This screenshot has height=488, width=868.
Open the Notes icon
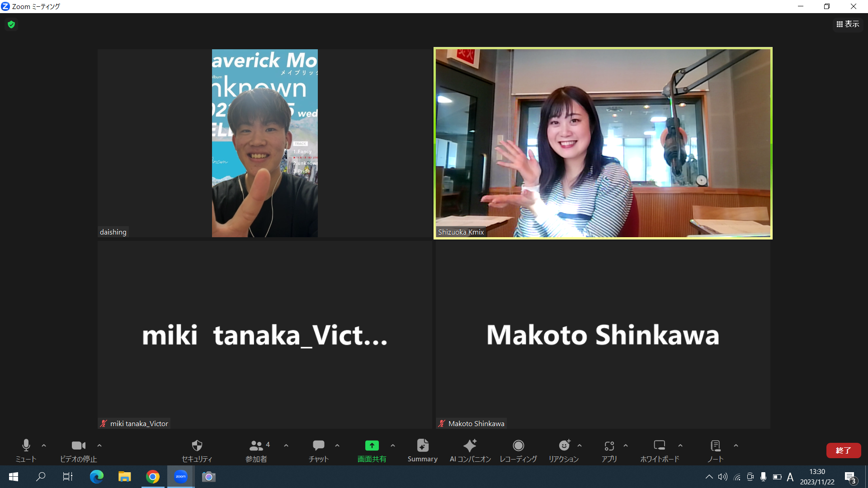(x=715, y=446)
